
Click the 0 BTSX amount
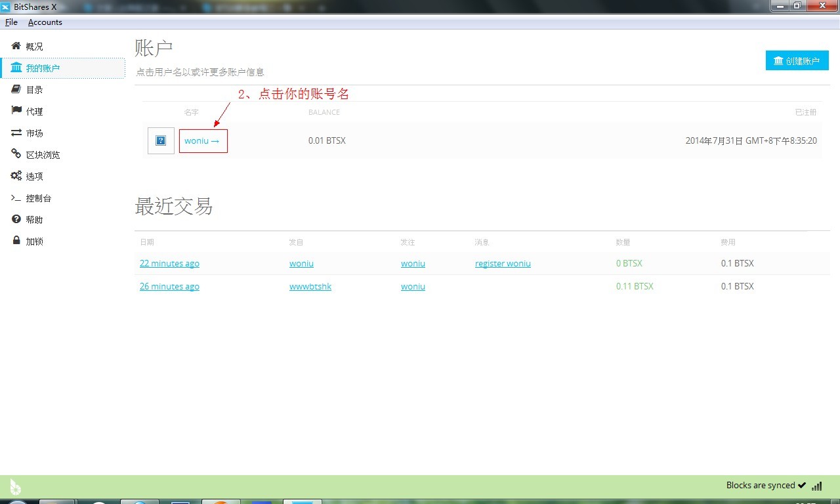629,263
